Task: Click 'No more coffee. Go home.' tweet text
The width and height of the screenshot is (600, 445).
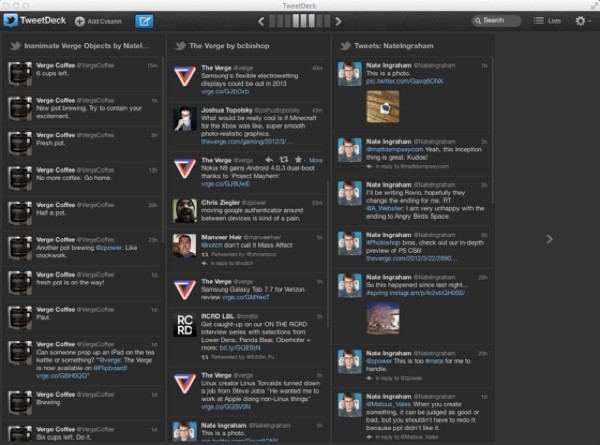Action: pos(73,178)
